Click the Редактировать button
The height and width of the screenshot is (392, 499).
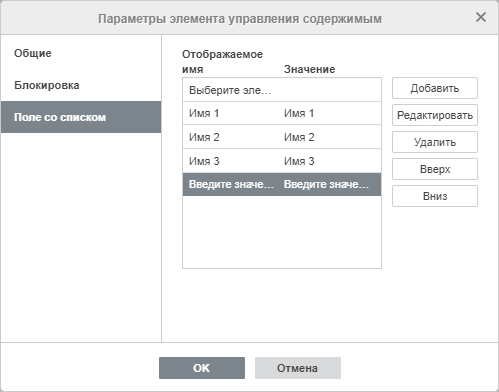point(435,115)
